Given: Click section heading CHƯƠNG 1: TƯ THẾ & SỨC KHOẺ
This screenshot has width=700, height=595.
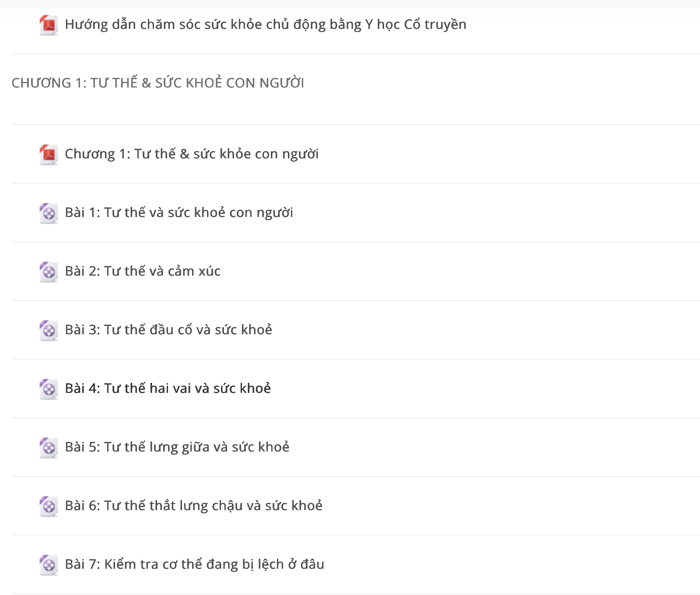Looking at the screenshot, I should [158, 82].
